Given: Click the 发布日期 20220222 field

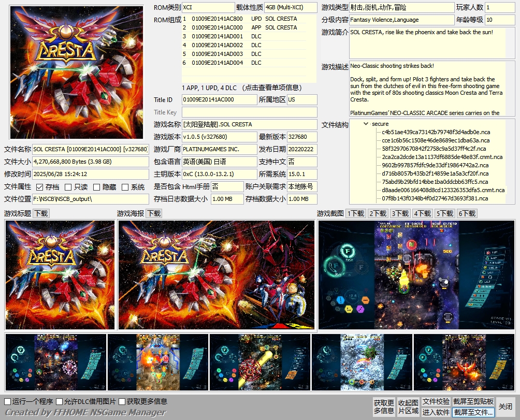Looking at the screenshot, I should [302, 149].
